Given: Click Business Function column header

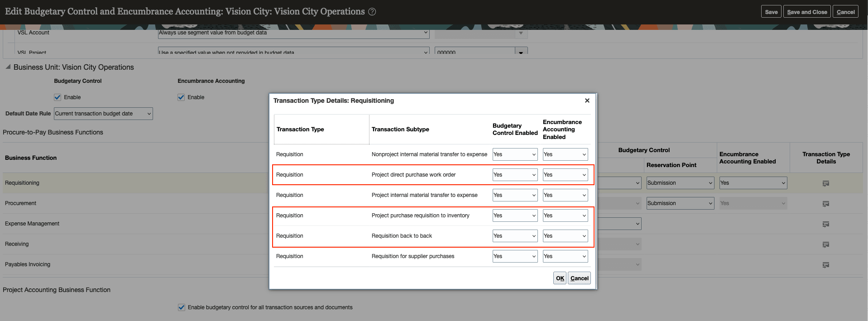Looking at the screenshot, I should [31, 158].
